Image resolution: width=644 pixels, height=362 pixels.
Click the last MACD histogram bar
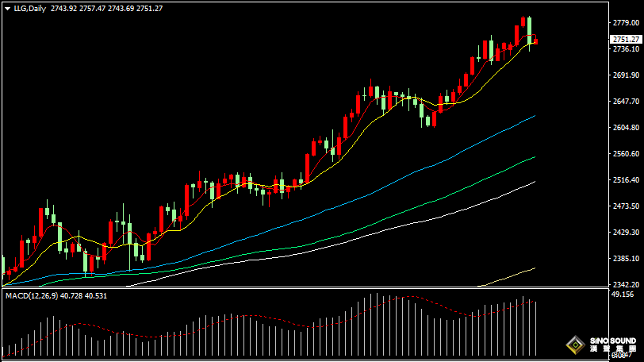point(536,327)
